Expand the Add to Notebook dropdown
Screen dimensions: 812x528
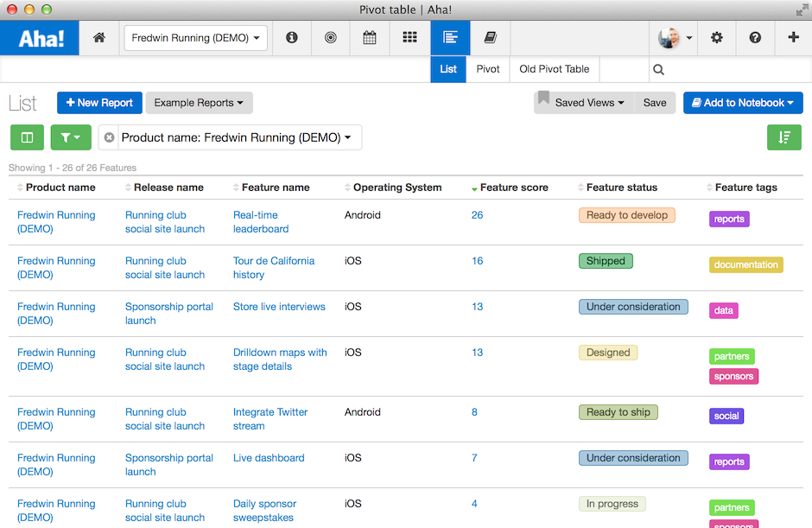(743, 103)
